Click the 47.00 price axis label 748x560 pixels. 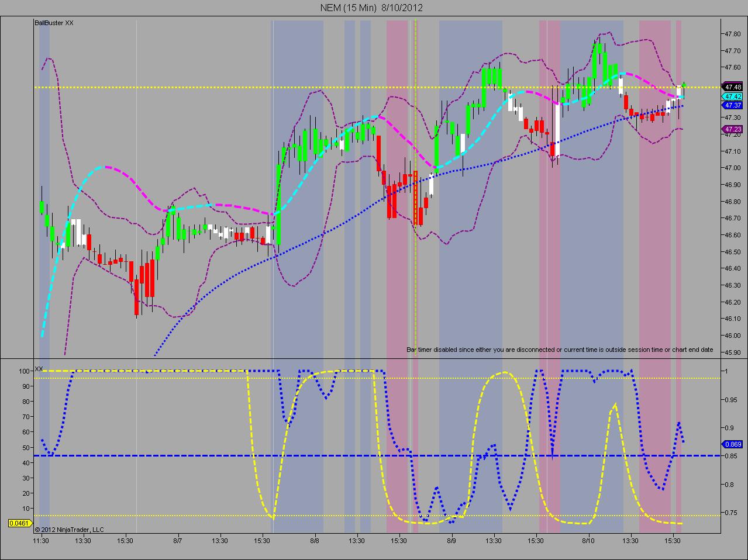pos(733,168)
